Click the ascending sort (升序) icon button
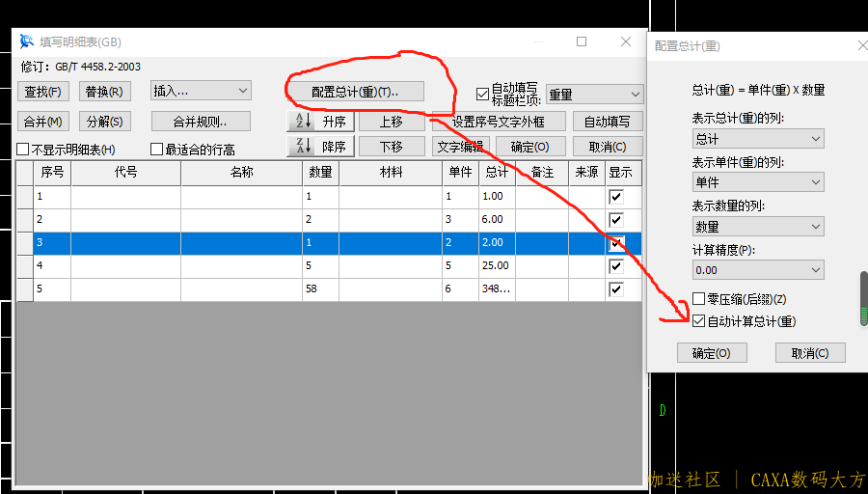The image size is (868, 494). click(301, 122)
